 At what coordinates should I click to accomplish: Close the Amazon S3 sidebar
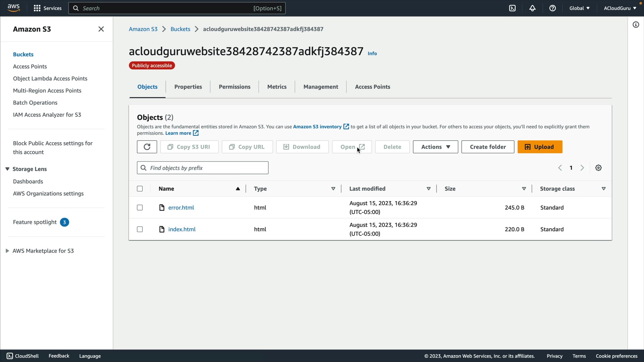101,29
